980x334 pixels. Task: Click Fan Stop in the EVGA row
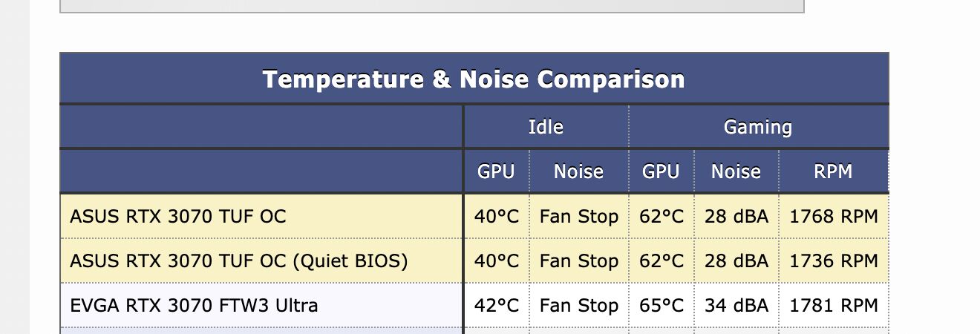578,306
